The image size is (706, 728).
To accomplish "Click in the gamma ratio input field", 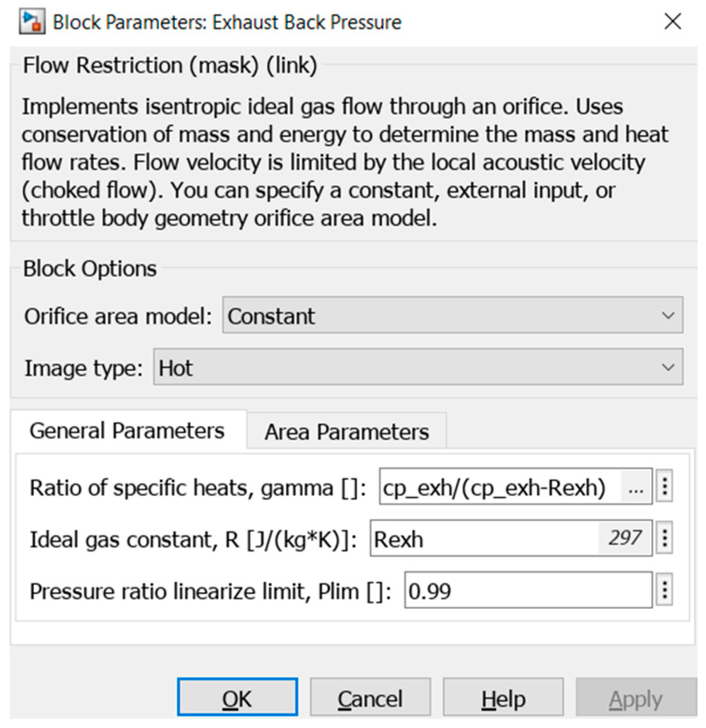I will [x=495, y=488].
